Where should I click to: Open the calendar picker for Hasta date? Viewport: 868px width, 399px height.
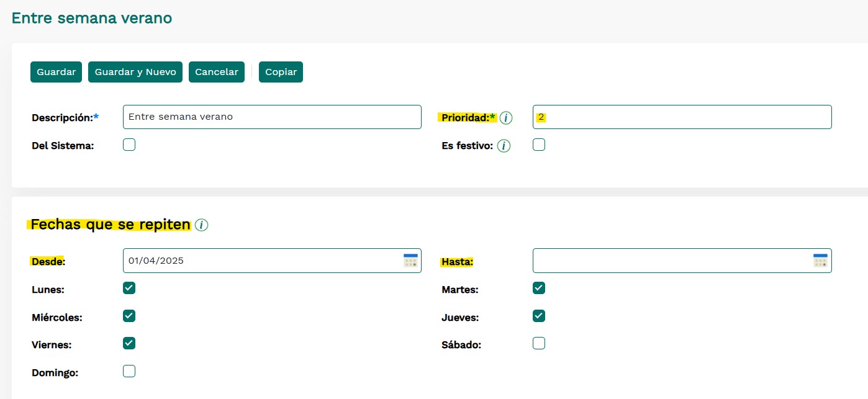coord(820,261)
